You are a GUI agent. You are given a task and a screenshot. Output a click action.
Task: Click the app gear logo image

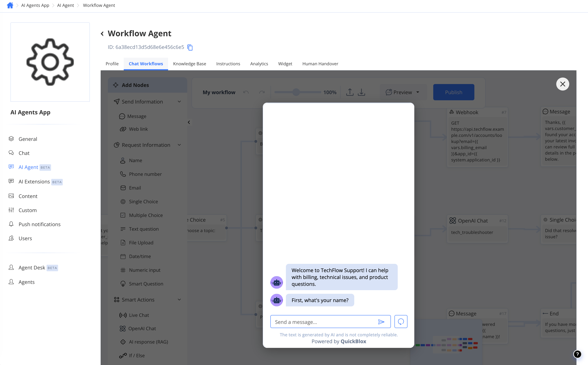click(x=50, y=62)
